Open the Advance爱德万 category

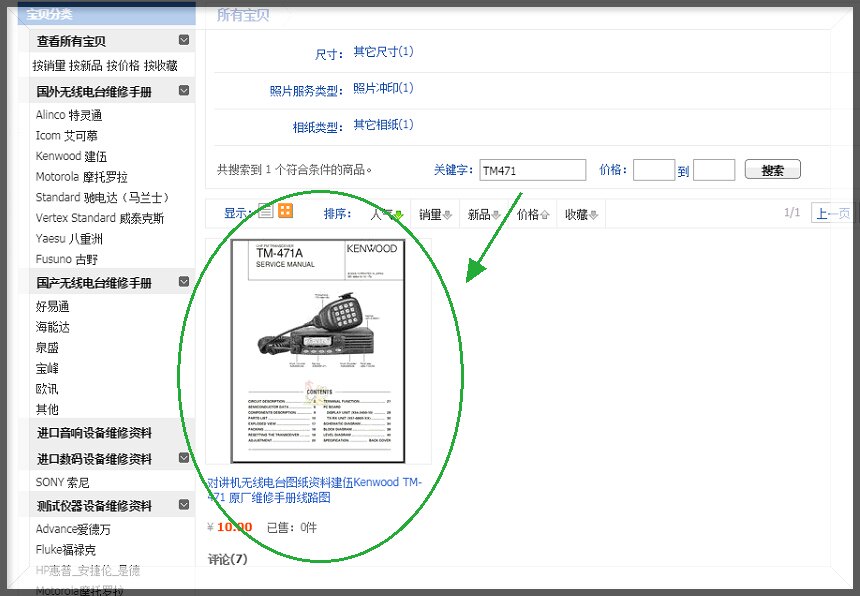tap(73, 529)
